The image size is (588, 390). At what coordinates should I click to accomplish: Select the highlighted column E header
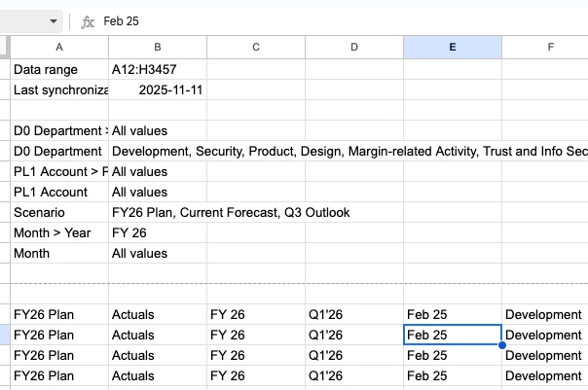click(x=453, y=47)
